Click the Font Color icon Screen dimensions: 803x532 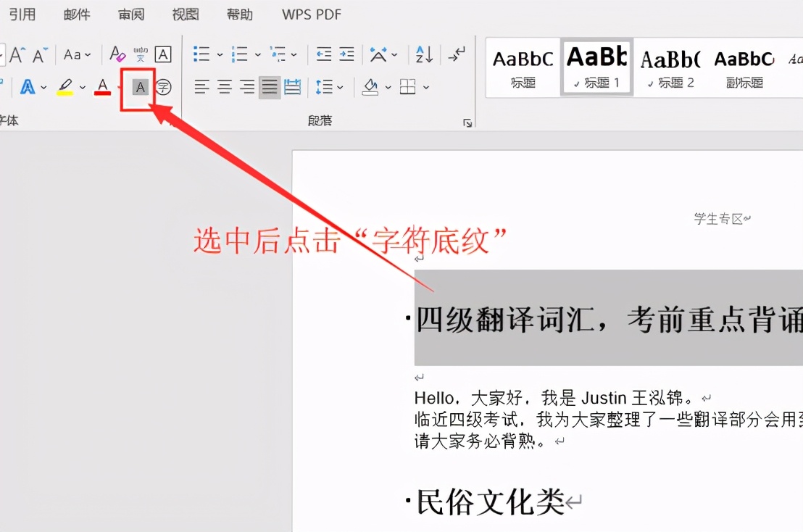click(101, 87)
